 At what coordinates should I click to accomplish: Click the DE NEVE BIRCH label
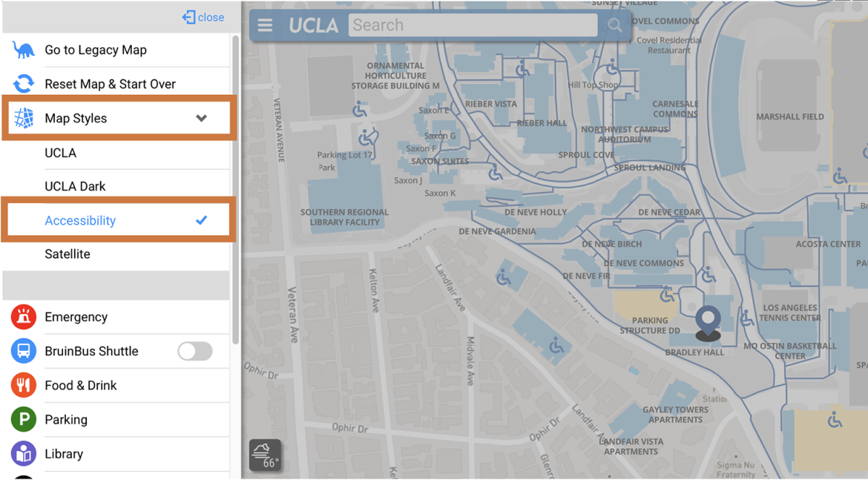coord(612,244)
